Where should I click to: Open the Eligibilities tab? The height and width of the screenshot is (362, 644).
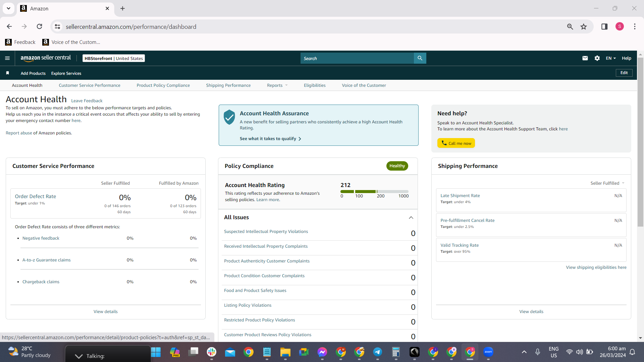[x=315, y=85]
